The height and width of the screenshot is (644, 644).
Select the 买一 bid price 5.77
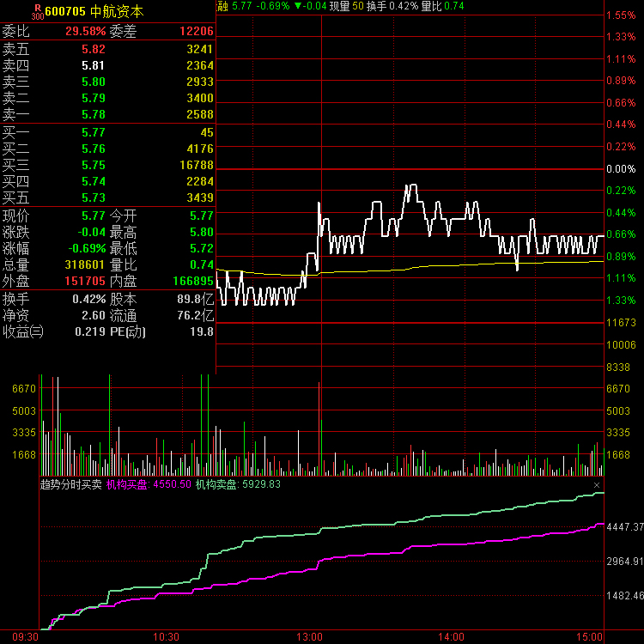[94, 132]
